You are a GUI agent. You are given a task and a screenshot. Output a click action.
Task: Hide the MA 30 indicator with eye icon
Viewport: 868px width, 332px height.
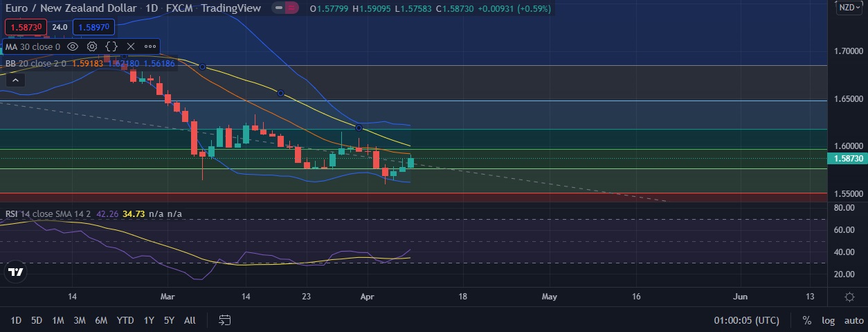(x=73, y=46)
